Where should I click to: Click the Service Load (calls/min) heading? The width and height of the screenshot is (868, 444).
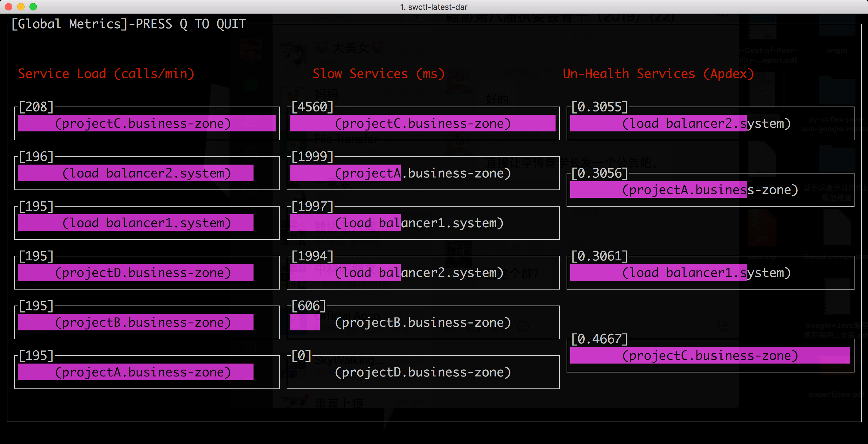[x=106, y=73]
